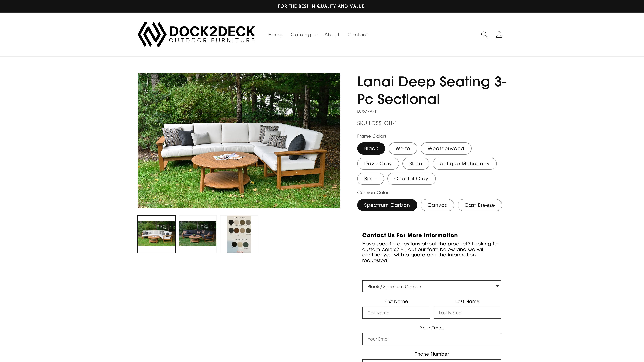Click into the Your Email field

click(x=432, y=339)
